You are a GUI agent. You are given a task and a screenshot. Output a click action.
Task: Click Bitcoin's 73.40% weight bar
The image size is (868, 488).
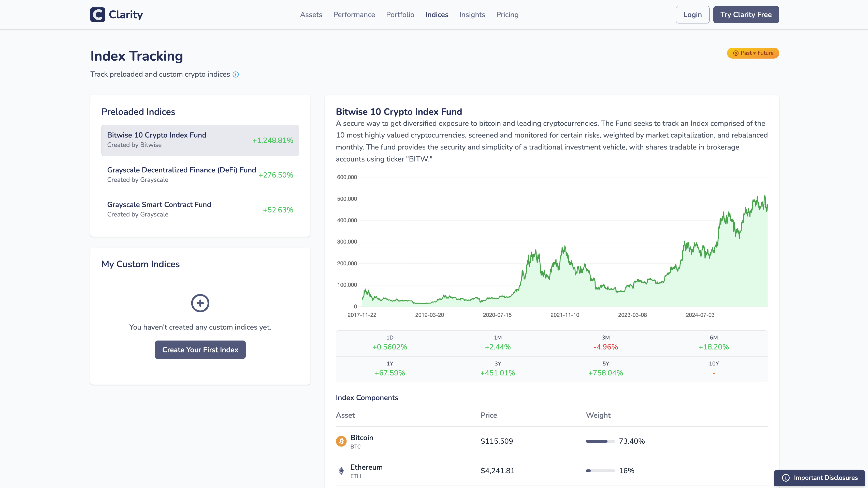click(x=600, y=441)
